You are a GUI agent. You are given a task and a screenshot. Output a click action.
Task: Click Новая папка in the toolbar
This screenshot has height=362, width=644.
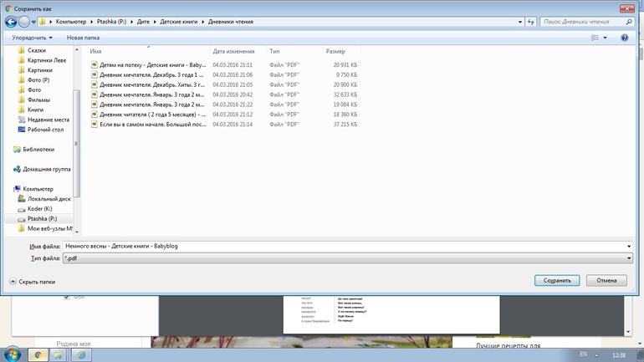click(x=83, y=38)
